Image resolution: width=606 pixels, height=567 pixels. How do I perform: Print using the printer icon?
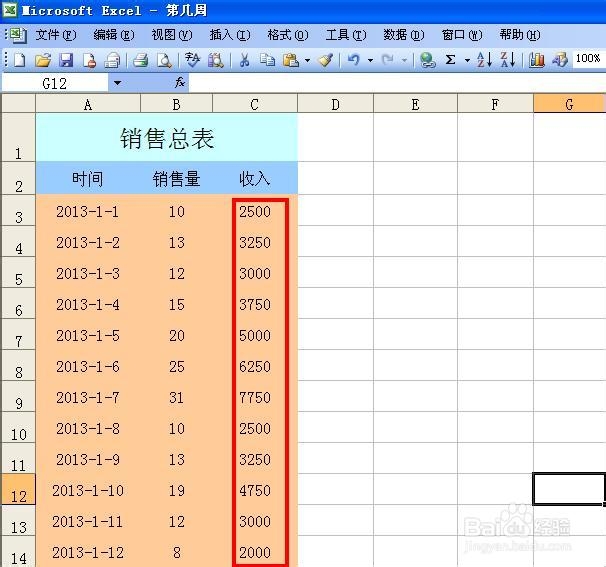click(x=140, y=60)
